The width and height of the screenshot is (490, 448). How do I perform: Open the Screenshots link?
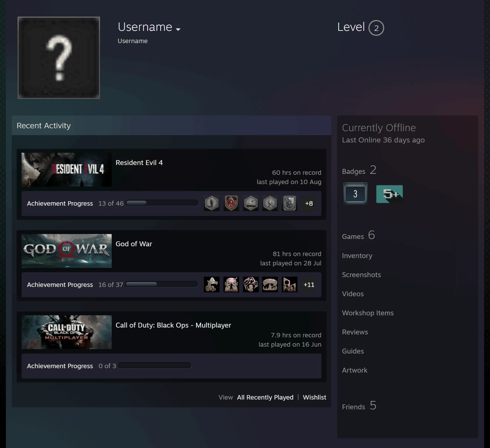[x=361, y=275]
